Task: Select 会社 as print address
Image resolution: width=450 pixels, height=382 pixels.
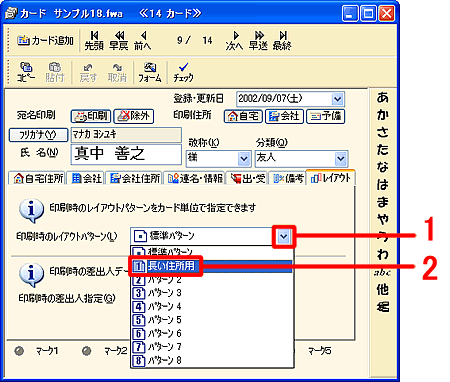Action: point(284,116)
